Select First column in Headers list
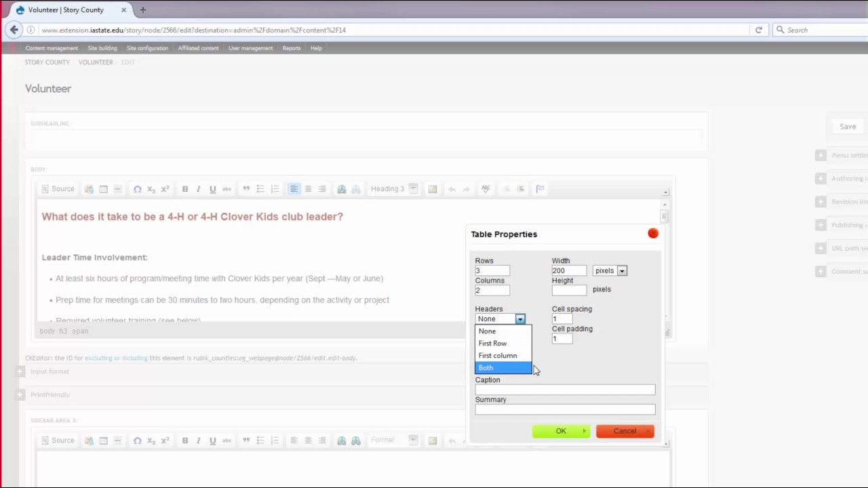The height and width of the screenshot is (488, 868). point(503,356)
